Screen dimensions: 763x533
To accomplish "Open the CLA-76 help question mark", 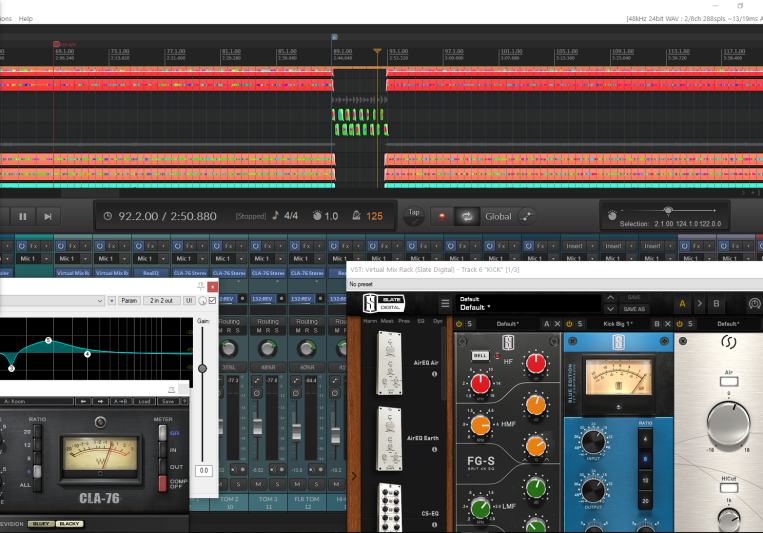I will point(184,402).
